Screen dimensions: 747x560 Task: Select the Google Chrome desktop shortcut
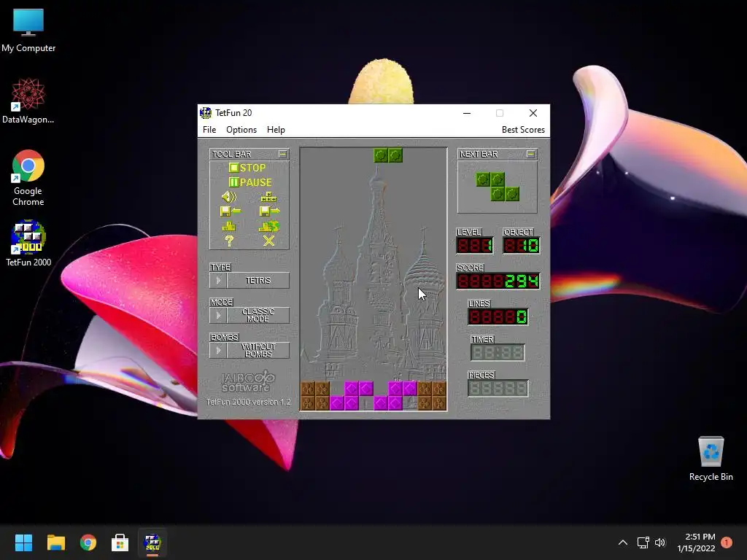[x=28, y=178]
